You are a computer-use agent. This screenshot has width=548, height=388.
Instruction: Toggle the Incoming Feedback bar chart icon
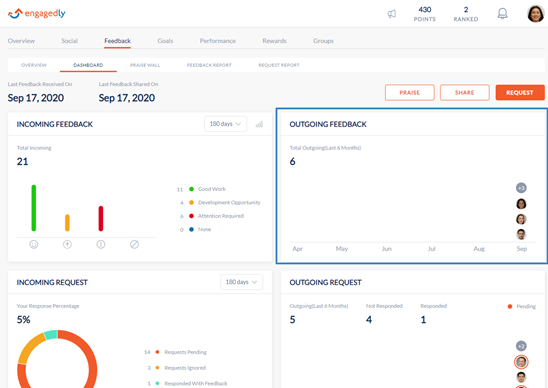coord(259,124)
